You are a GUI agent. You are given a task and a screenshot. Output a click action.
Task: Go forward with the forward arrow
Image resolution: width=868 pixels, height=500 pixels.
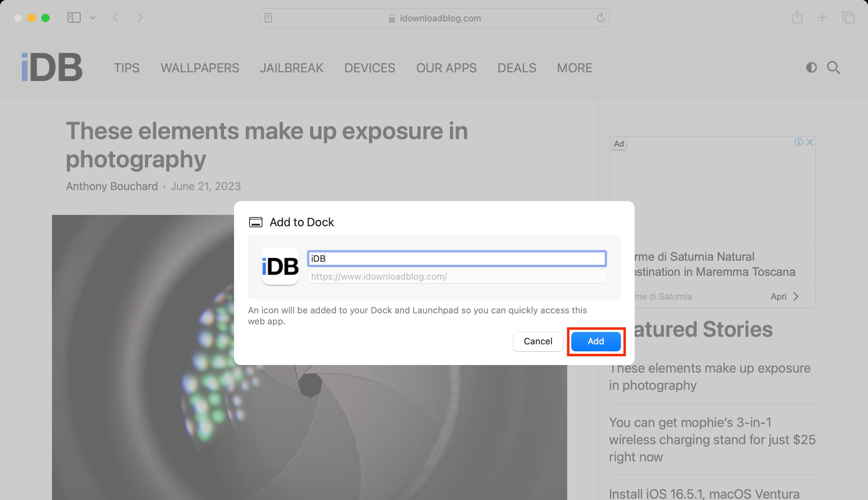pyautogui.click(x=139, y=18)
